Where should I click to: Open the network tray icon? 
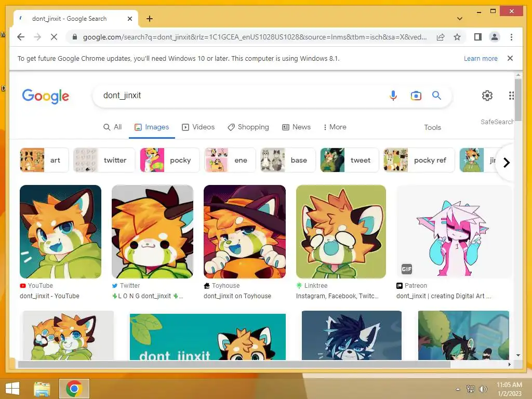pos(470,389)
